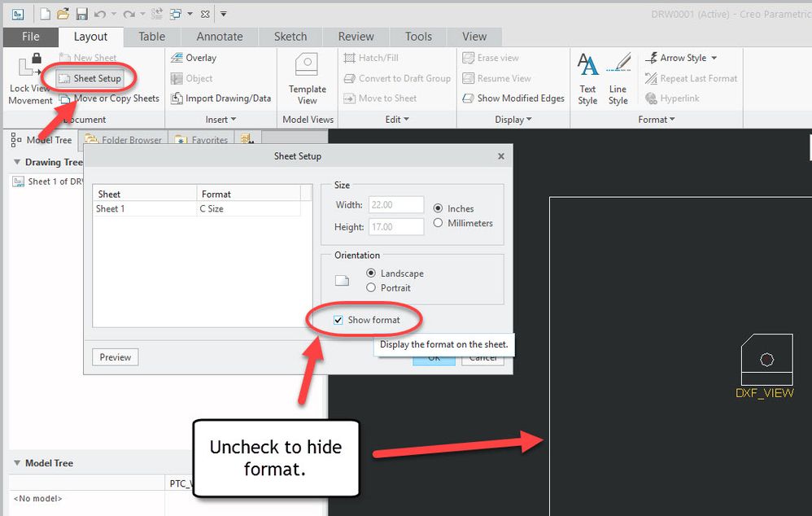Toggle Lock View Movement
The image size is (812, 516).
pyautogui.click(x=30, y=79)
